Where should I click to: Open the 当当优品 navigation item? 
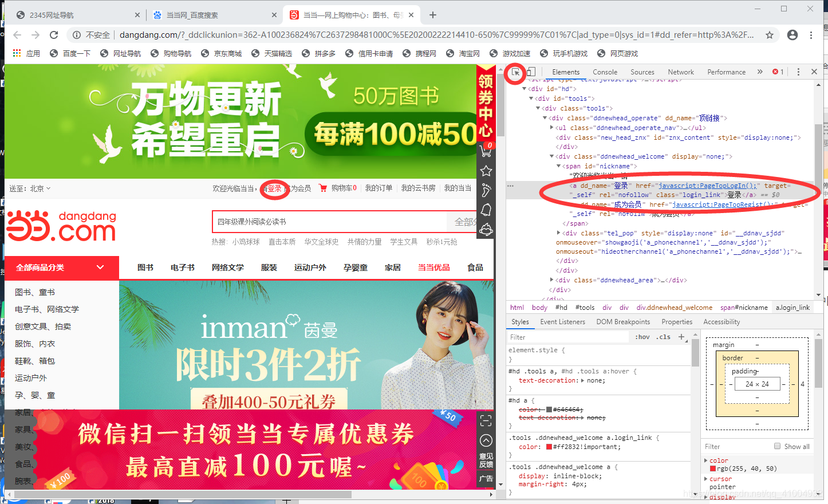(x=434, y=267)
